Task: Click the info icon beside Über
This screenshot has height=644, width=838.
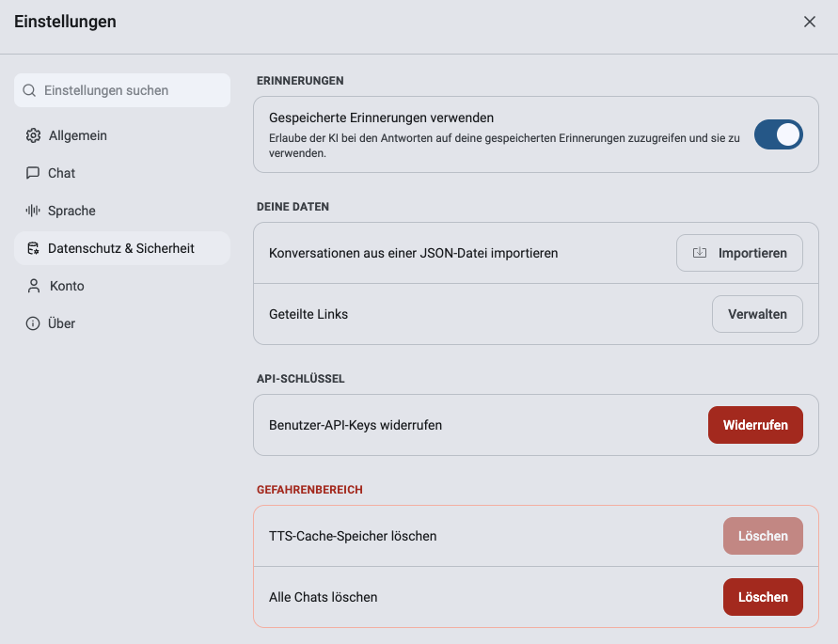Action: (x=33, y=323)
